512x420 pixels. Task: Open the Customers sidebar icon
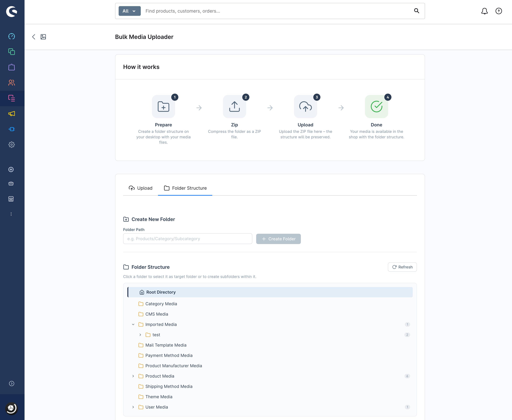[12, 83]
